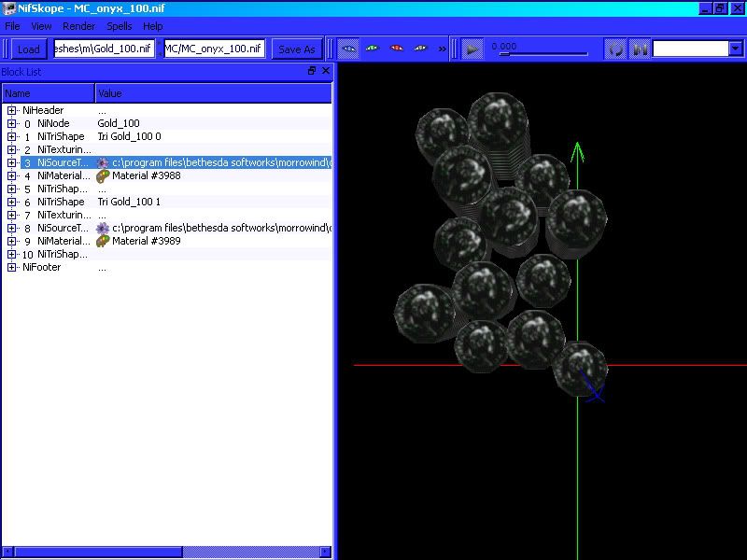This screenshot has height=560, width=747.
Task: Click the Block List horizontal scrollbar thumb
Action: (x=99, y=552)
